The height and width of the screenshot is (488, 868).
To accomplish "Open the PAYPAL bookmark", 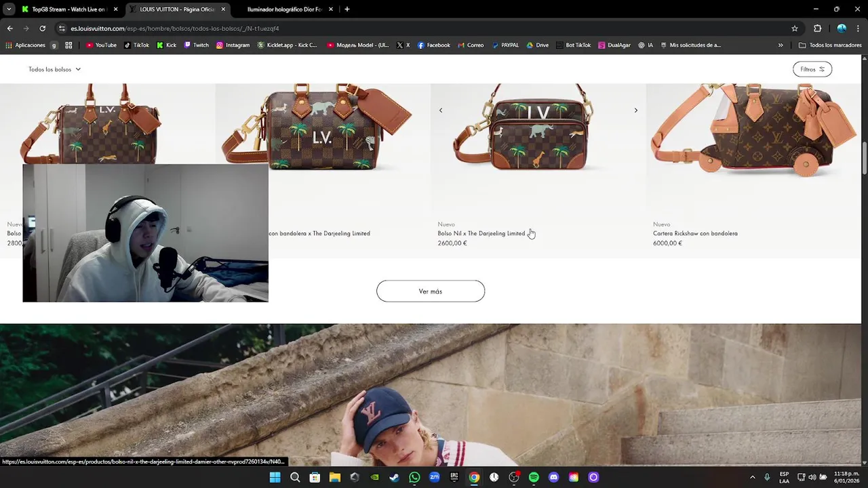I will pos(505,45).
